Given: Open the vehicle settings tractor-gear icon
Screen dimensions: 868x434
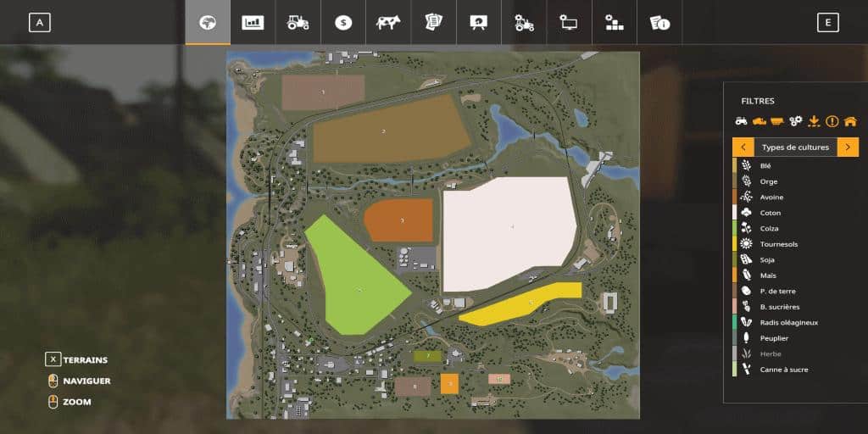Looking at the screenshot, I should 525,23.
